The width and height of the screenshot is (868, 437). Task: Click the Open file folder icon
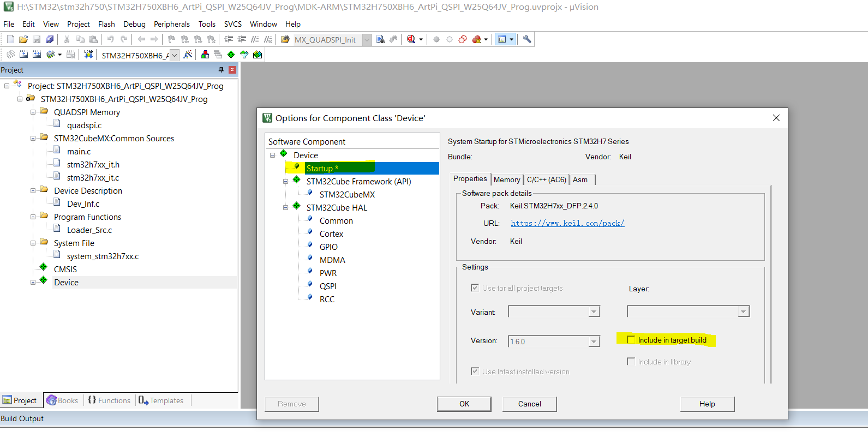coord(23,39)
